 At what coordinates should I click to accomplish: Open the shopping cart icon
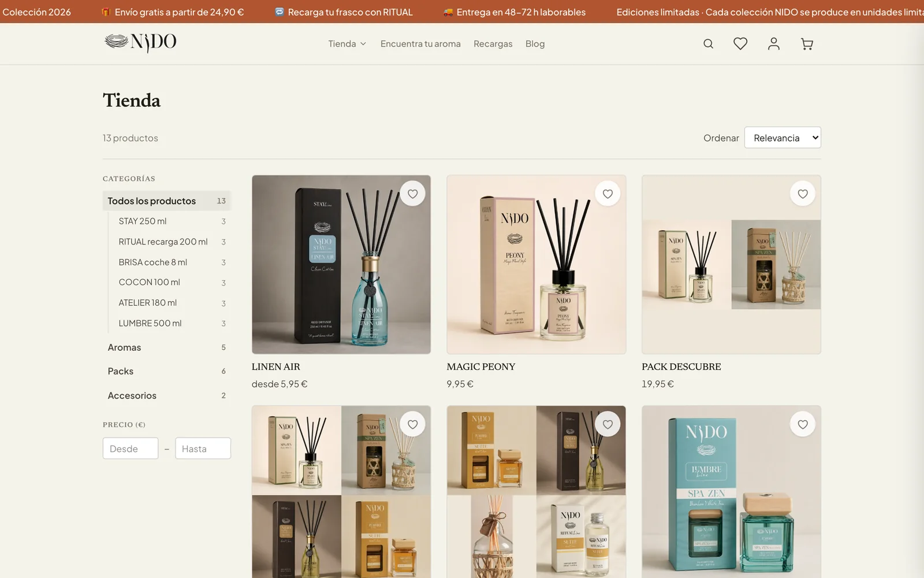(x=807, y=44)
